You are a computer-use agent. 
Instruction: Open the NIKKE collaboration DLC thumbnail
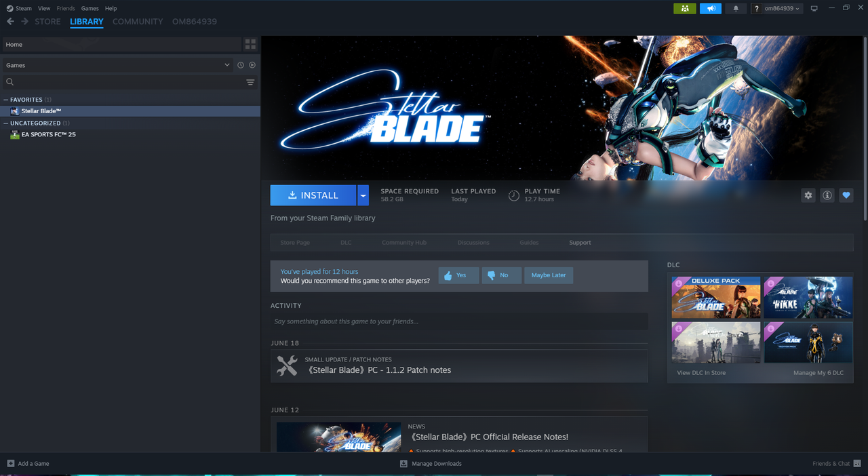(x=808, y=298)
